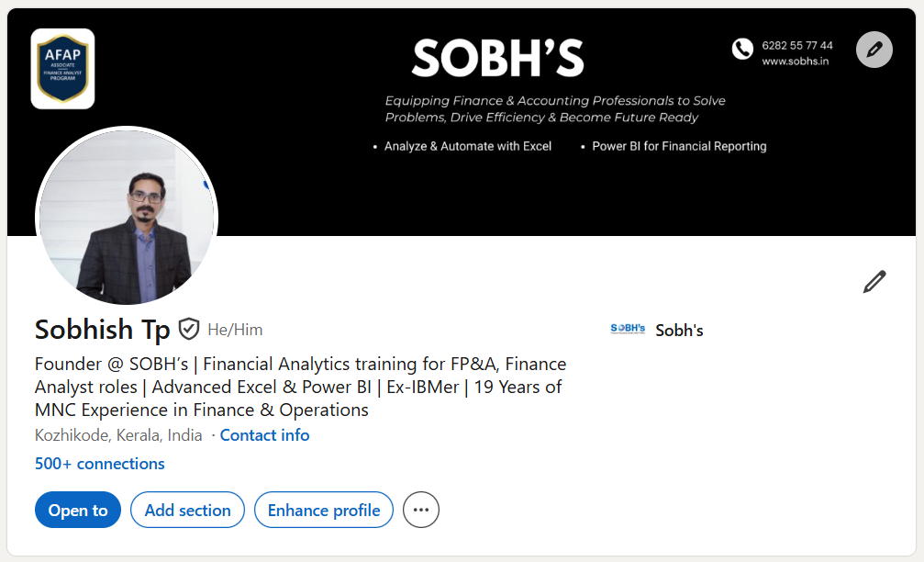Viewport: 924px width, 562px height.
Task: Click the SOBH'S title in the banner
Action: [497, 57]
